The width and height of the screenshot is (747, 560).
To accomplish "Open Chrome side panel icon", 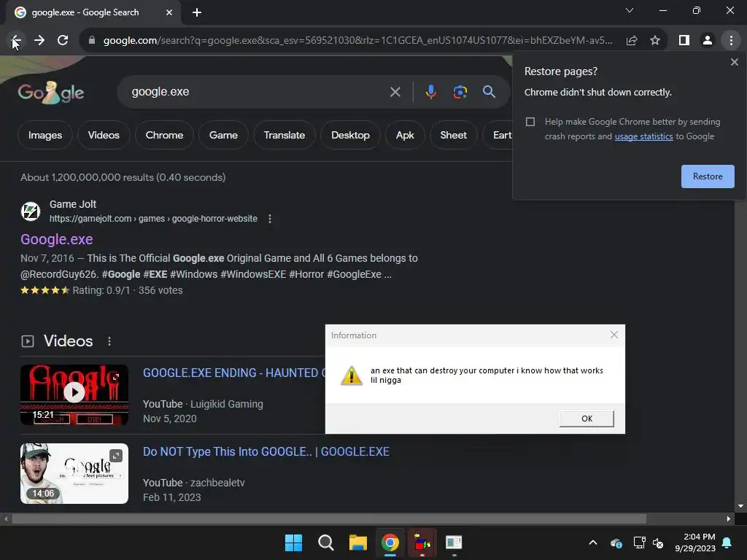I will coord(684,41).
